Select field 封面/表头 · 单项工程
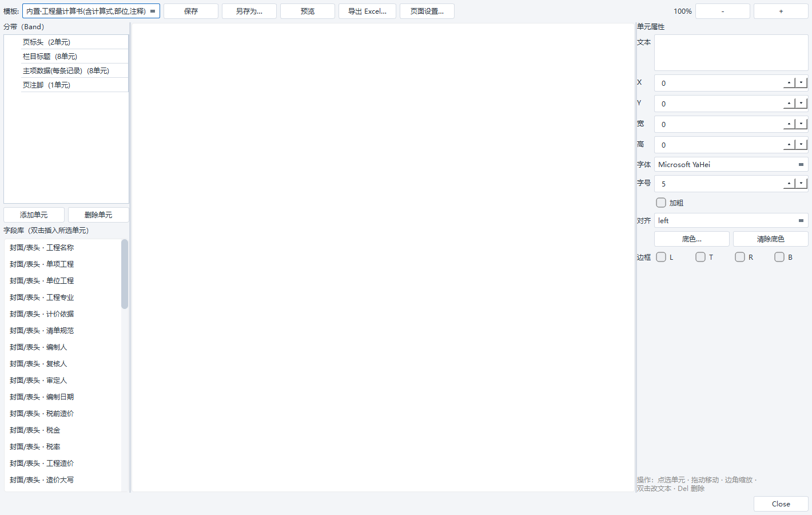The height and width of the screenshot is (515, 812). [63, 264]
